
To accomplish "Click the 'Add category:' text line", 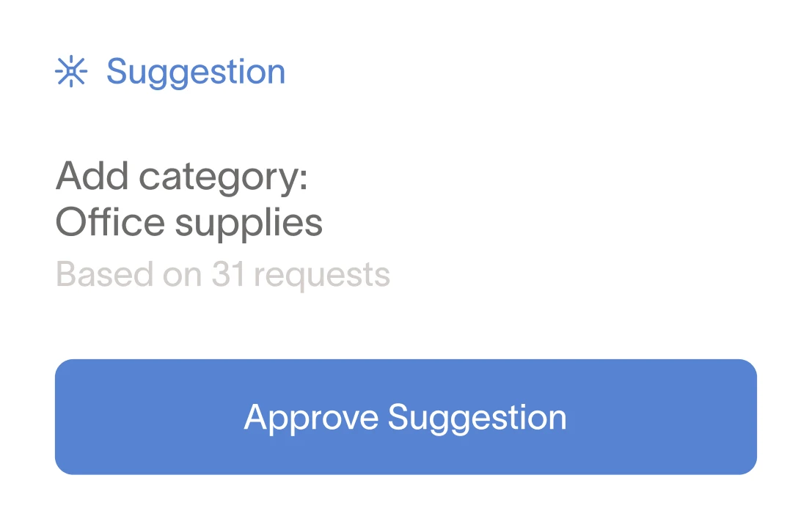I will (x=181, y=177).
